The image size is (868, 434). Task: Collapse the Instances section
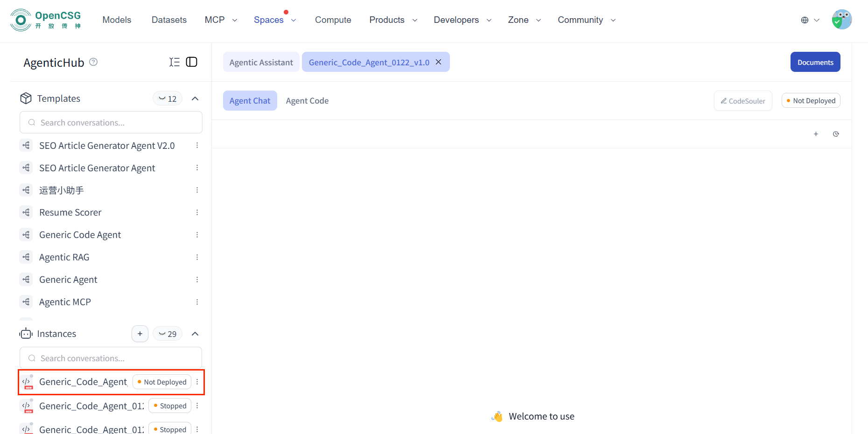[195, 334]
